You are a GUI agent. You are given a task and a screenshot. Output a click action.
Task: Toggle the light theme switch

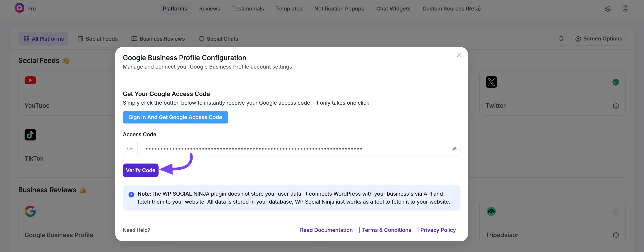click(625, 8)
